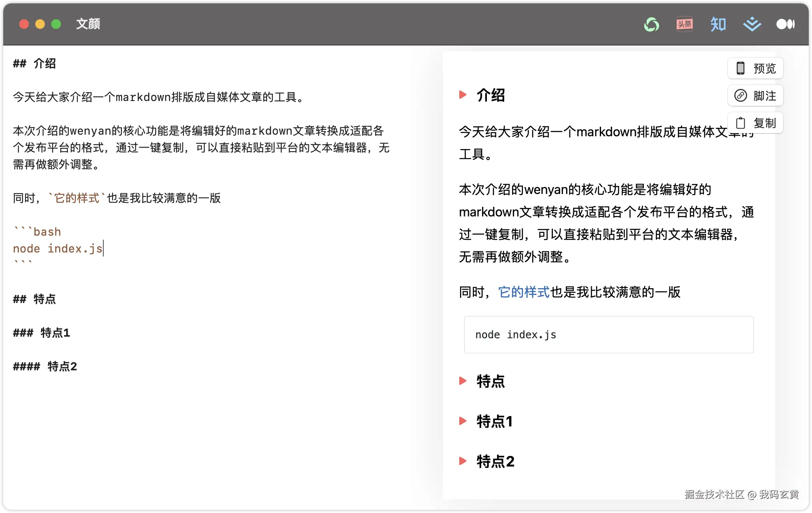Click red triangle beside 介绍 heading
The height and width of the screenshot is (513, 812).
coord(463,95)
